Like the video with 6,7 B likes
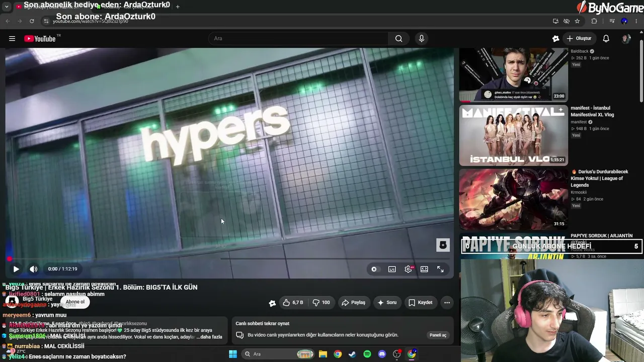This screenshot has height=362, width=644. click(293, 303)
